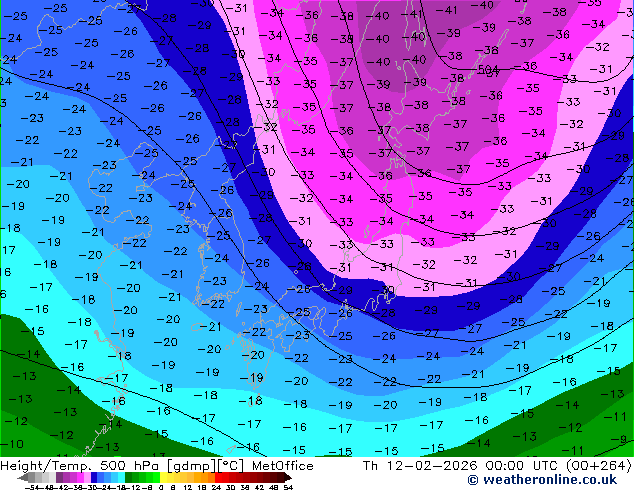Click the 500 hPa level text
Viewport: 634px width, 490px height.
pyautogui.click(x=131, y=466)
